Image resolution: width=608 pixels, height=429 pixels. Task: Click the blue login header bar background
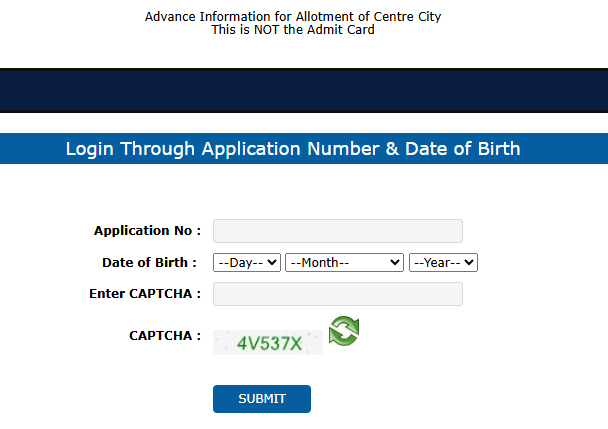tap(570, 149)
